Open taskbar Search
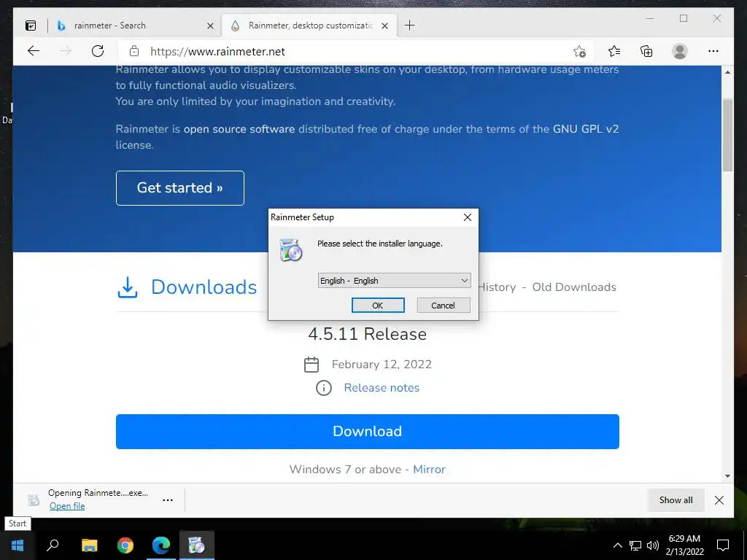Image resolution: width=747 pixels, height=560 pixels. (53, 545)
